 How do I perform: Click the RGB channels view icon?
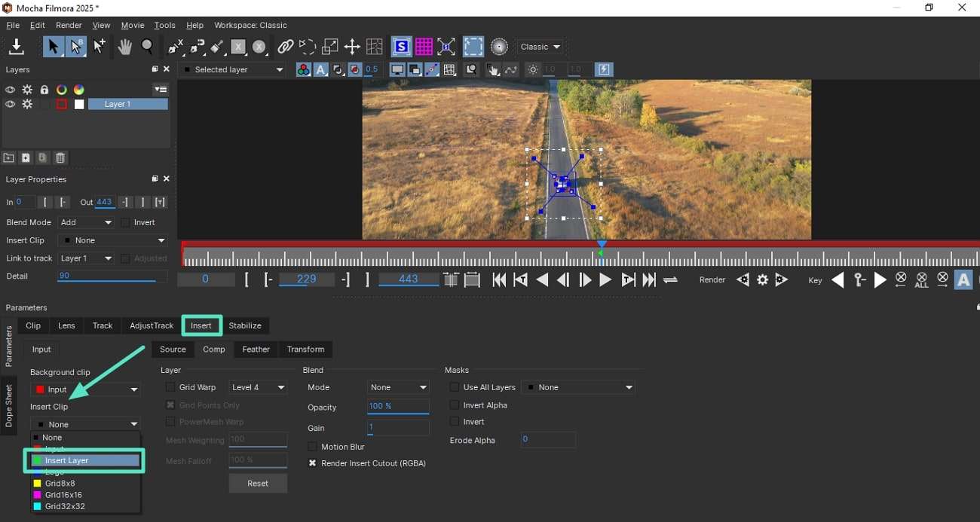[x=303, y=69]
